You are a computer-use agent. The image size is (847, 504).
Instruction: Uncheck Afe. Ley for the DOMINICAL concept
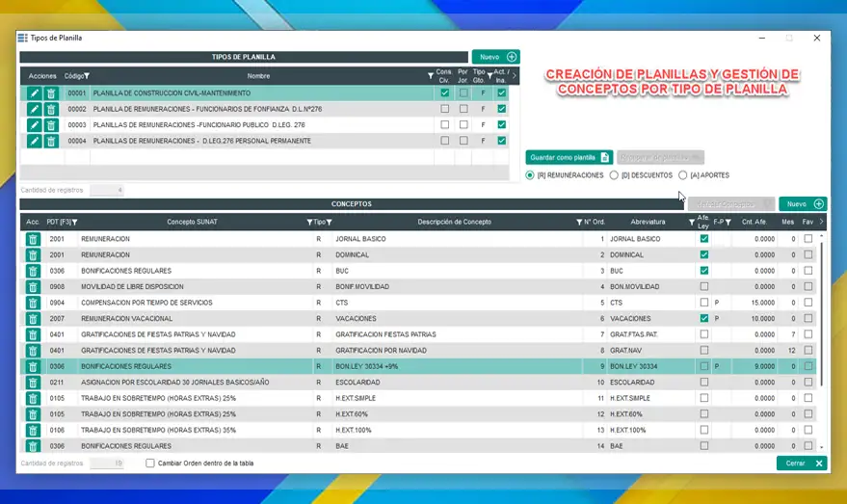click(x=703, y=254)
